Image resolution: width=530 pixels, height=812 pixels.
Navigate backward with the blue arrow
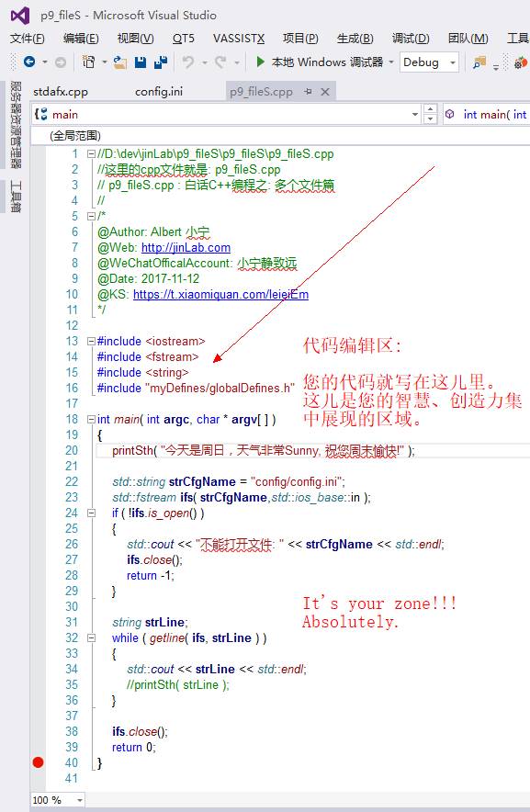coord(29,62)
